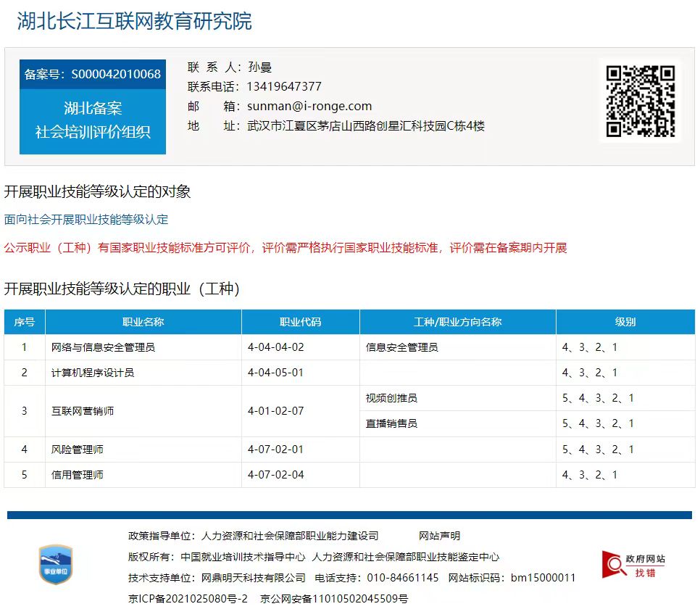Viewport: 700px width, 609px height.
Task: Click the 湖北备案 社会培训评价组织 blue box
Action: pyautogui.click(x=93, y=120)
